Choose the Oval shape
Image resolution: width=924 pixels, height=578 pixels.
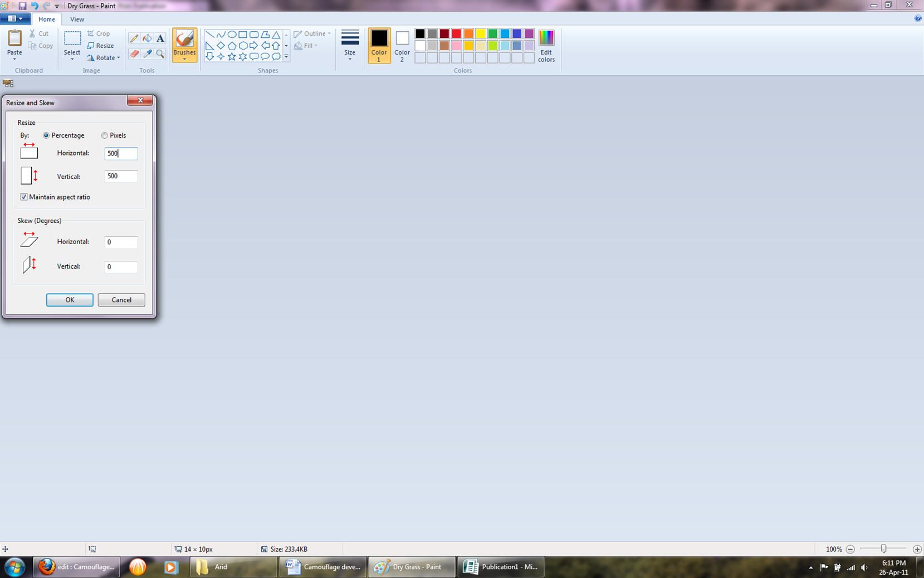(x=232, y=35)
